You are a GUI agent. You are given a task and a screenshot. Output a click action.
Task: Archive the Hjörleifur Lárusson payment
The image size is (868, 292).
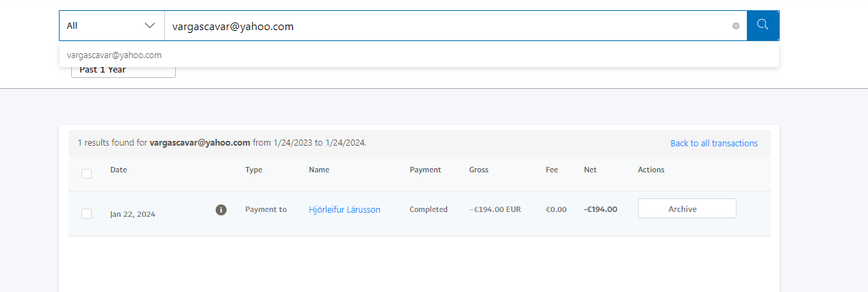[x=687, y=209]
